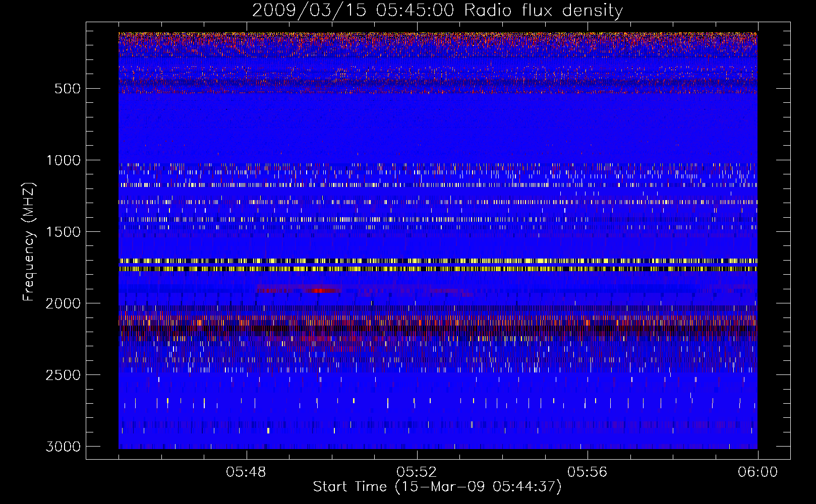Click the 05:56 time tick label
This screenshot has width=816, height=504.
tap(587, 472)
